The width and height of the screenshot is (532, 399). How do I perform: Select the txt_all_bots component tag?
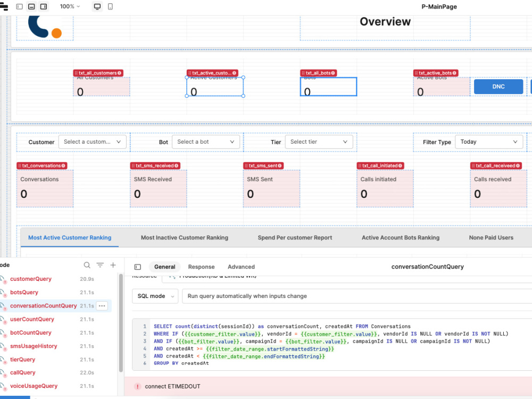coord(319,73)
